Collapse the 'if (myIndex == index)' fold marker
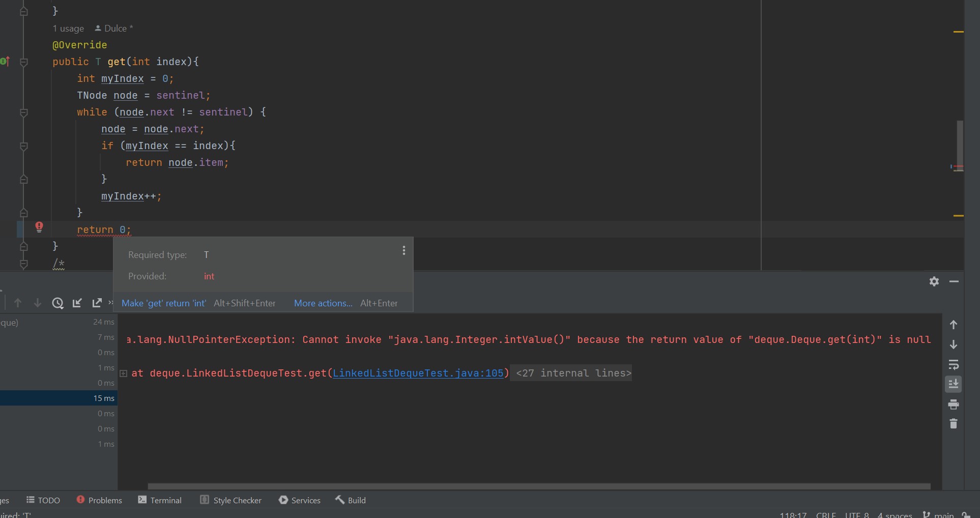 [23, 146]
